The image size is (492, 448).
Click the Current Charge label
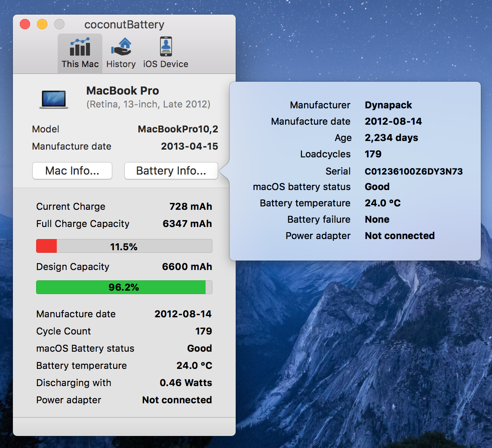pos(71,206)
